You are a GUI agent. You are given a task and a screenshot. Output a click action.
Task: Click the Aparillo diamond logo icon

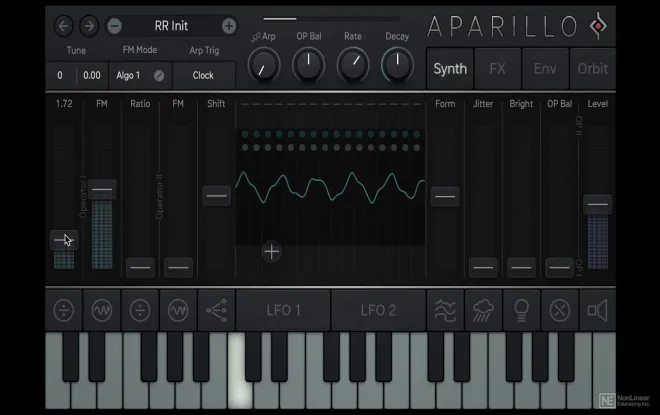click(x=598, y=26)
